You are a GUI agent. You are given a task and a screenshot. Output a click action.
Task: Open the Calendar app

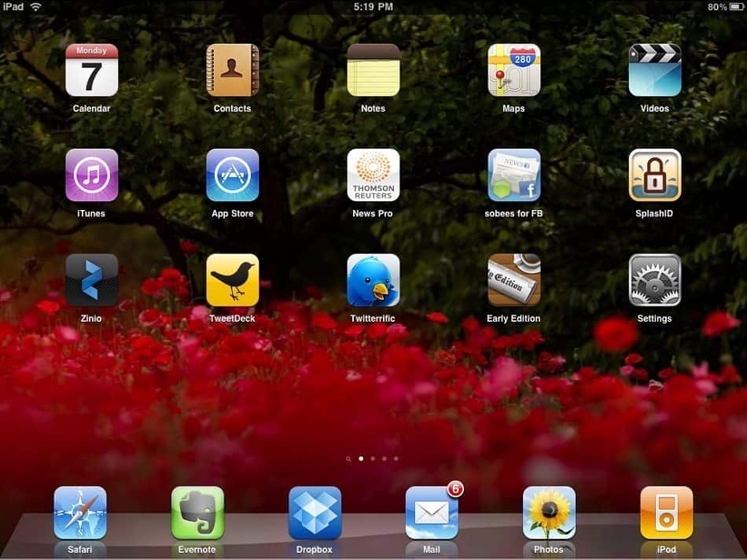coord(91,70)
